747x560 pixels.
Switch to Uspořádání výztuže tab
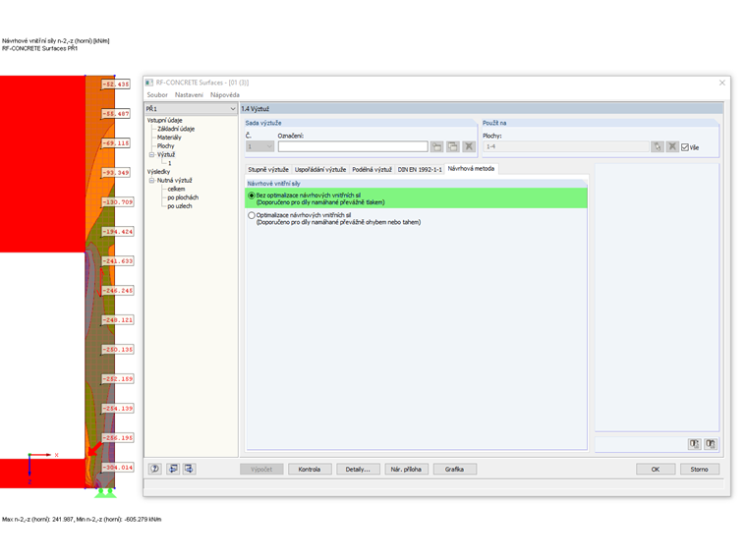(x=320, y=170)
